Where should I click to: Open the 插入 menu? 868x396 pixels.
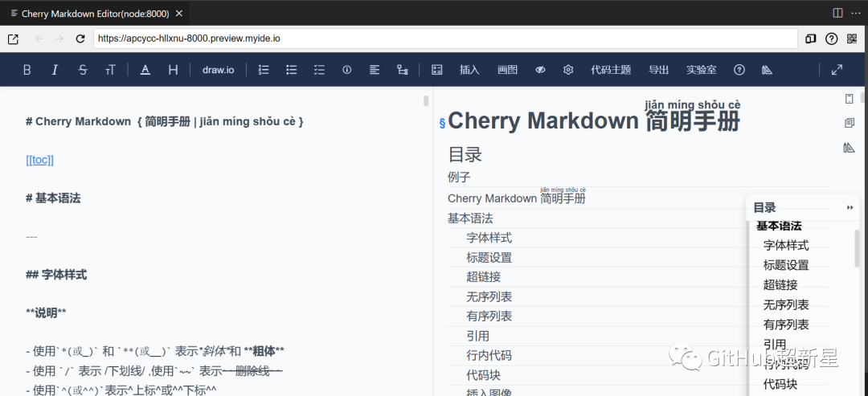click(x=469, y=70)
